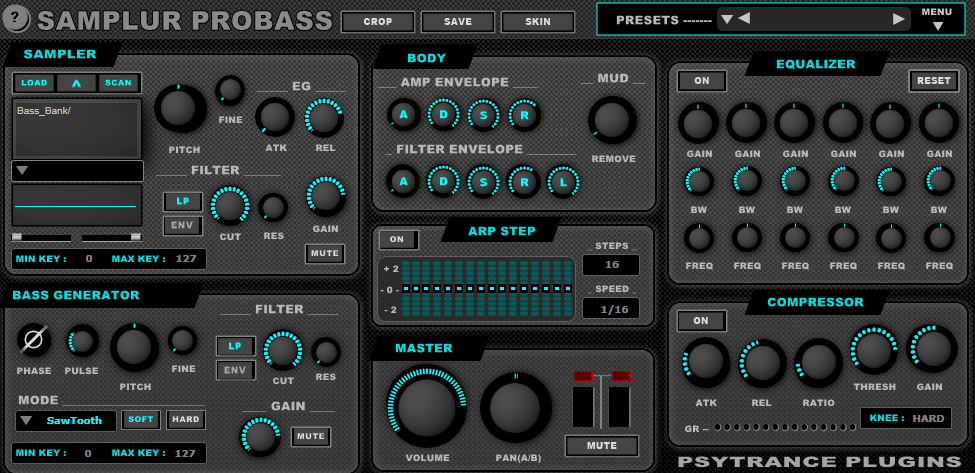Click the Compressor RATIO knob
Image resolution: width=975 pixels, height=473 pixels.
(x=818, y=363)
